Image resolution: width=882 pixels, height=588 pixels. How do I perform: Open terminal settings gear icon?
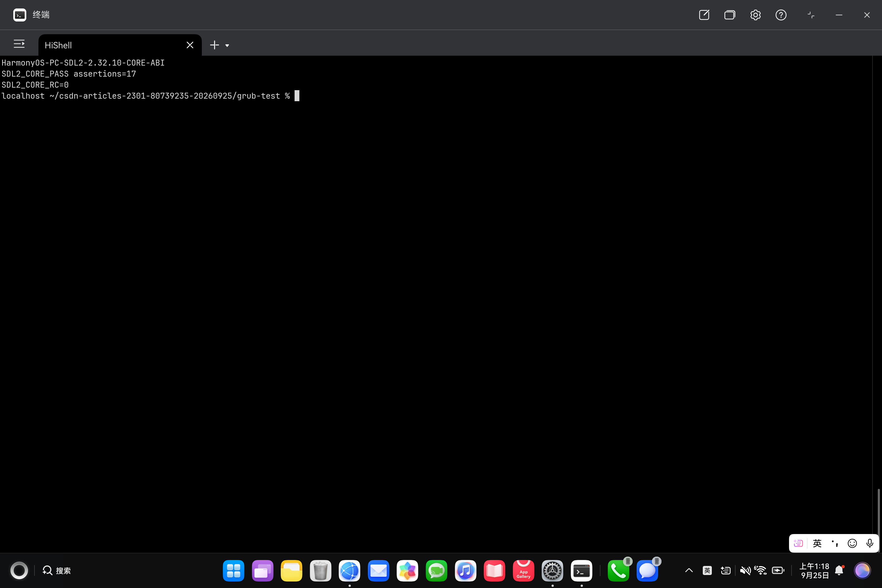tap(755, 15)
